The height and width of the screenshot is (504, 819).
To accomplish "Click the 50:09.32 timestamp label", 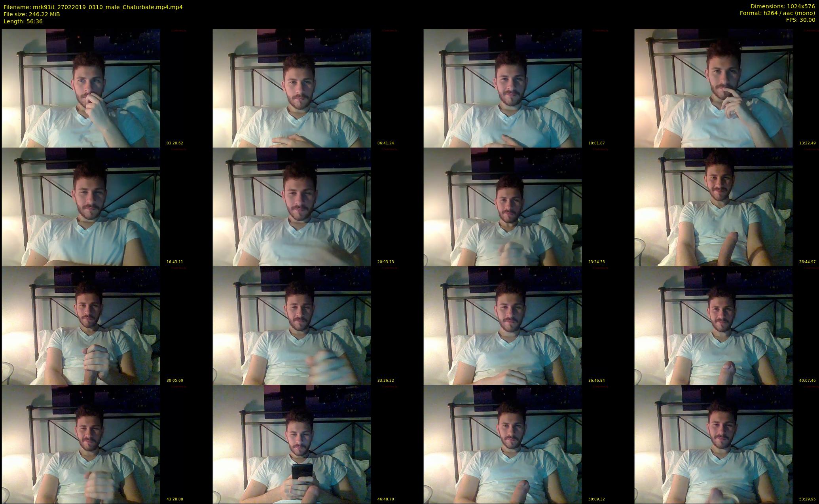I will coord(596,499).
